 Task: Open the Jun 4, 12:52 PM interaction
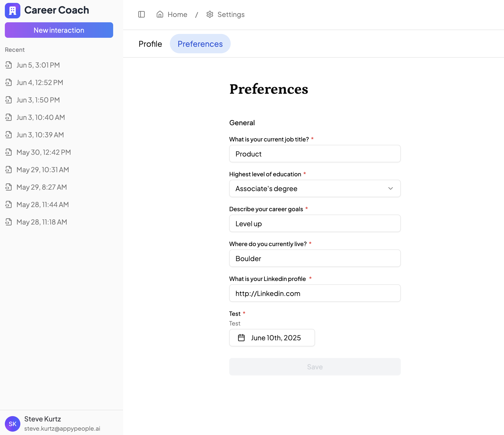(x=40, y=82)
